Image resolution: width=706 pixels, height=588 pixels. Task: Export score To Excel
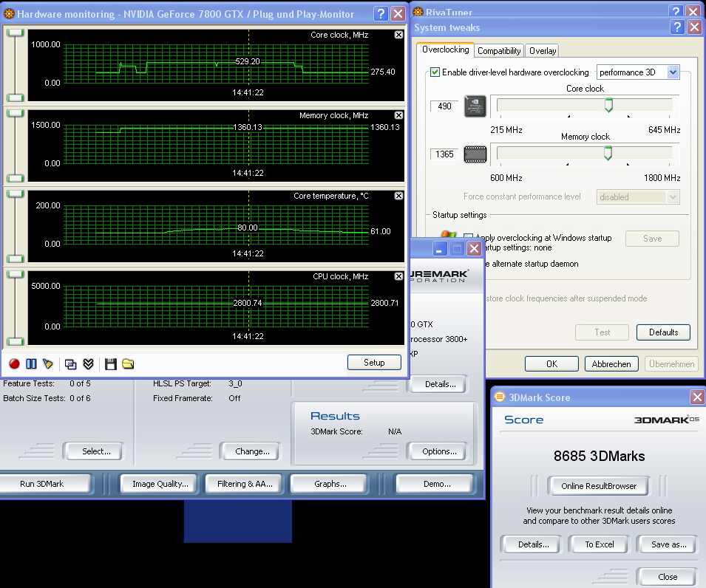(x=600, y=544)
